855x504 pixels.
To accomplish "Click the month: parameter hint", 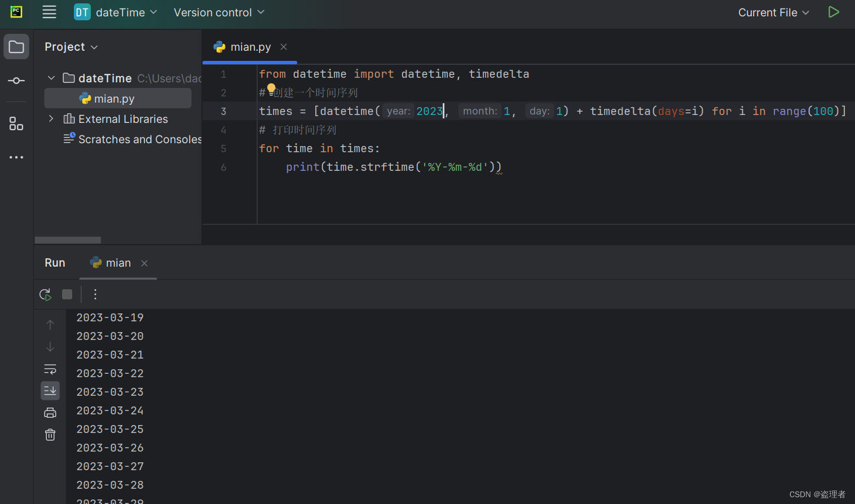I will [x=480, y=111].
